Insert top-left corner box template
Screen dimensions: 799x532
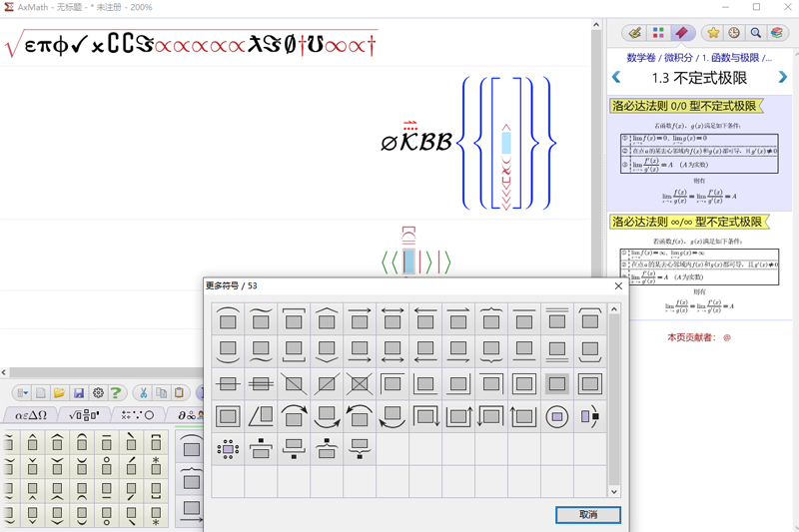tap(393, 384)
